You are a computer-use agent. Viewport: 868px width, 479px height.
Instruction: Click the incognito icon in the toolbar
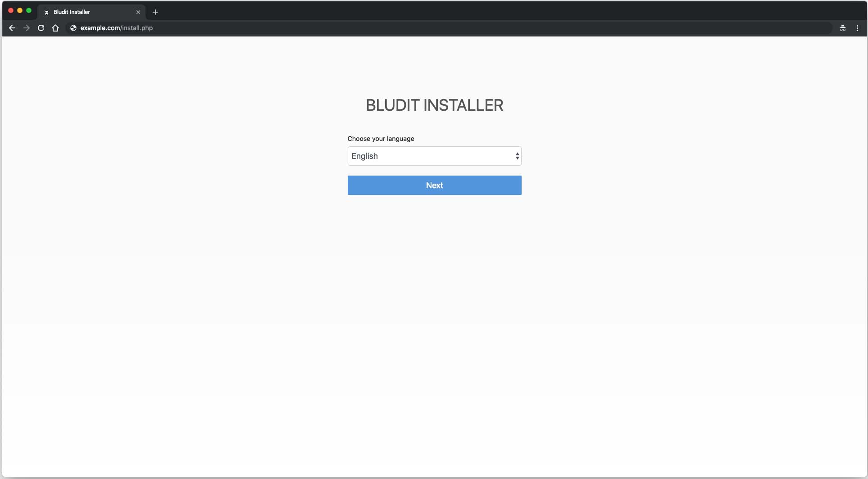click(x=842, y=28)
